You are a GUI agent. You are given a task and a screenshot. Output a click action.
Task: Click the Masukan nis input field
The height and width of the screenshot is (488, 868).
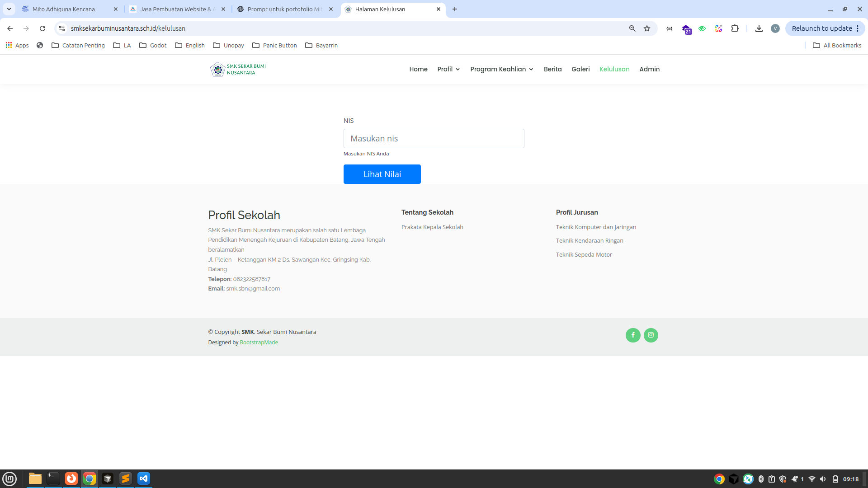click(434, 138)
